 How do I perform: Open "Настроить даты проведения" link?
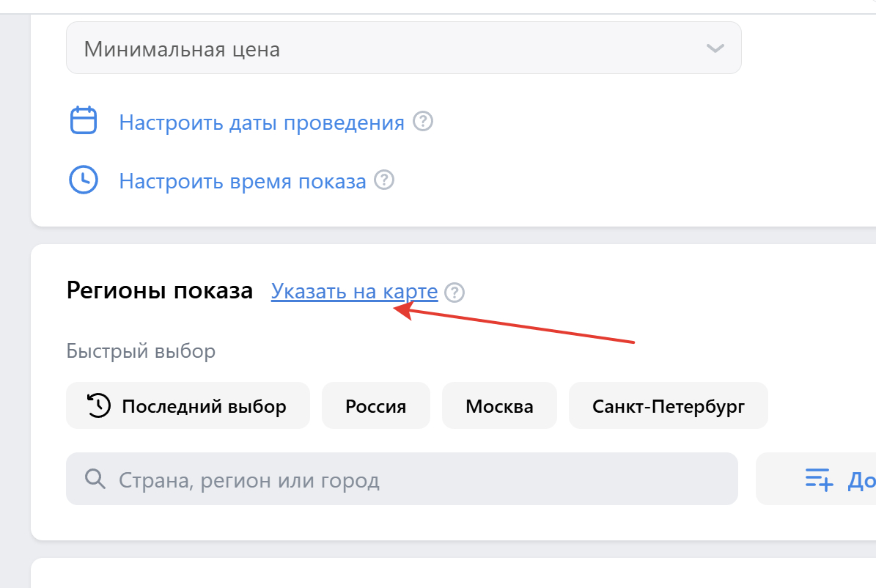point(261,122)
